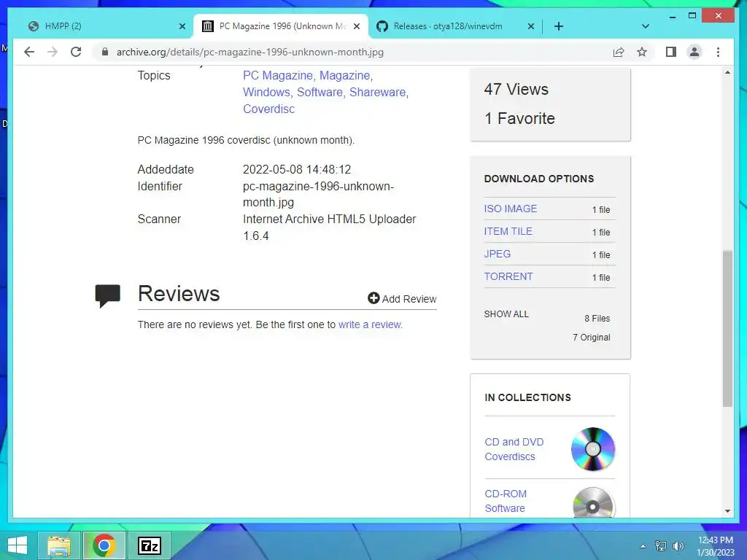Close the Releases otya128/winevdm tab
747x560 pixels.
(x=531, y=26)
